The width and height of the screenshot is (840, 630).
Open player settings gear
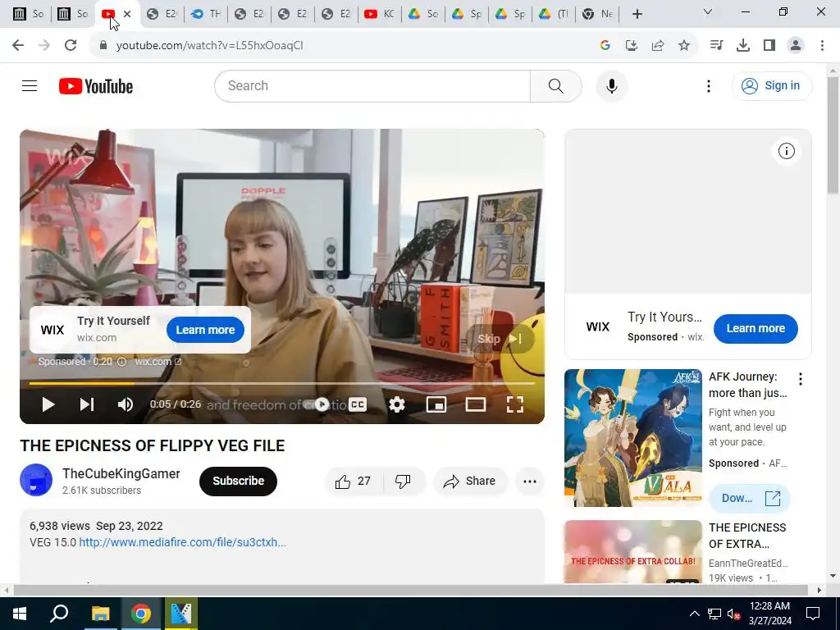coord(396,404)
